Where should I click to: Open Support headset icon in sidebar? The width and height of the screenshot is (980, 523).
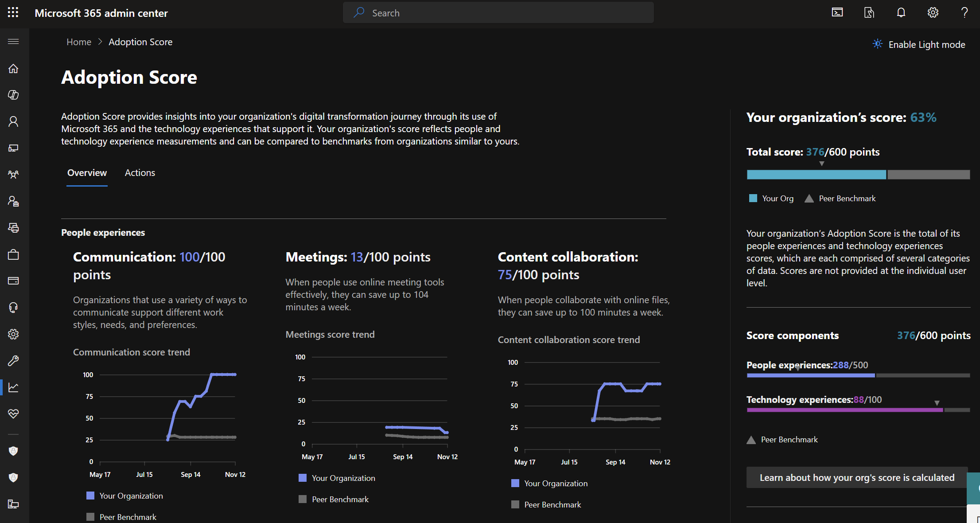13,308
